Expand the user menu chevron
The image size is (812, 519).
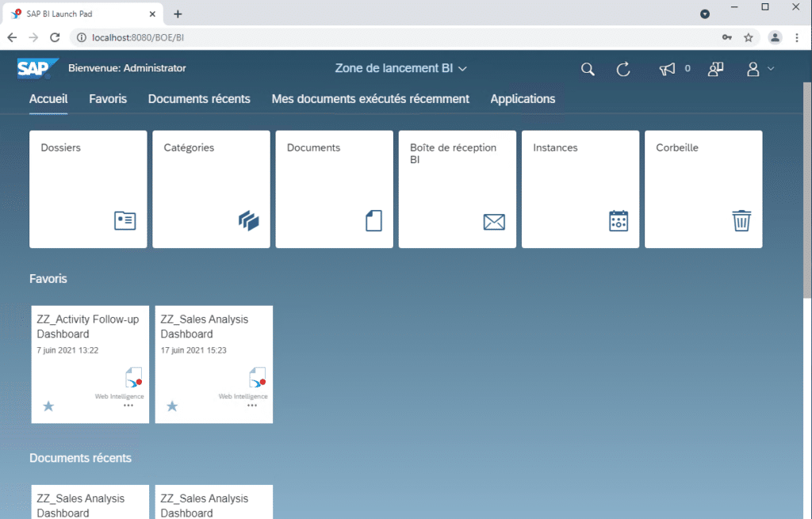(x=771, y=68)
